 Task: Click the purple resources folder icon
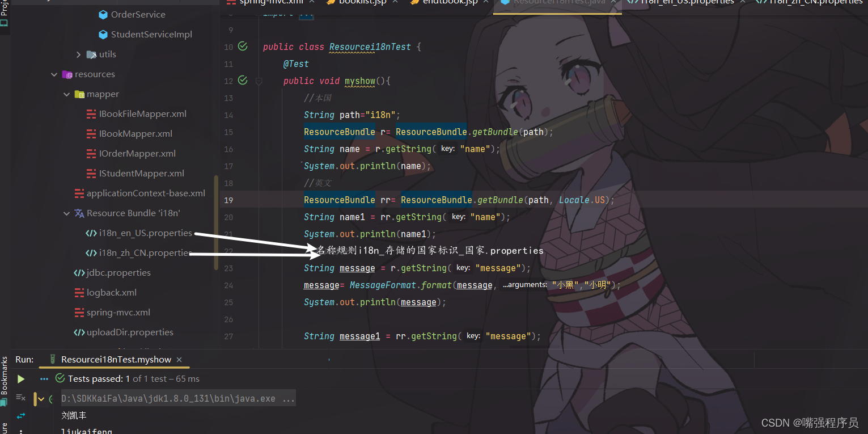pos(67,74)
